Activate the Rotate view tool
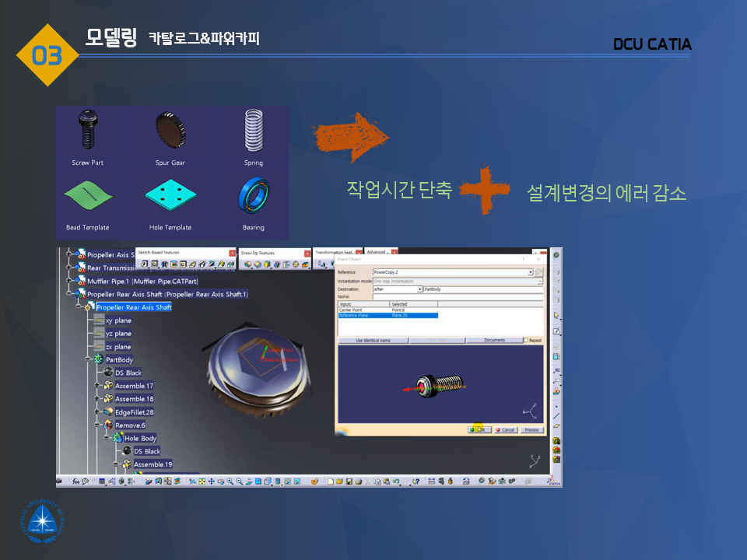Screen dimensions: 747x560 tap(220, 481)
